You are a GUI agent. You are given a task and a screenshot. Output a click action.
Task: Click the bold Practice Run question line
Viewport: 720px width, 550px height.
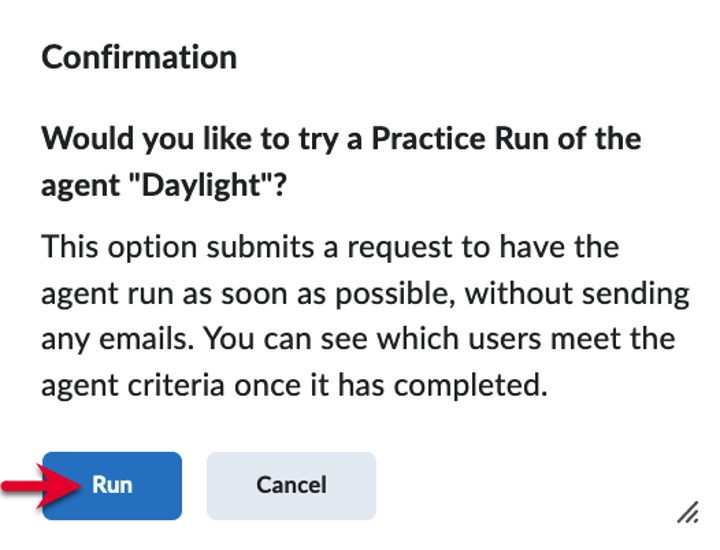click(x=341, y=138)
